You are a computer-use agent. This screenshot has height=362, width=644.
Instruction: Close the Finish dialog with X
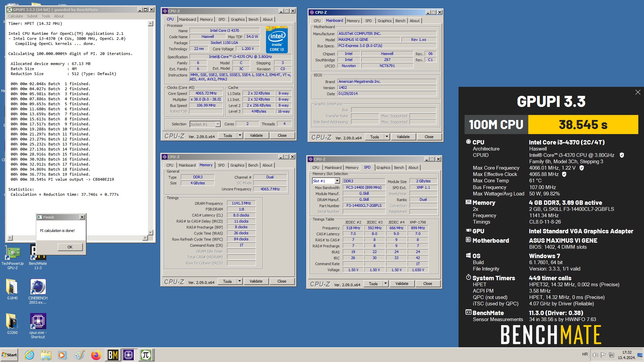click(82, 217)
